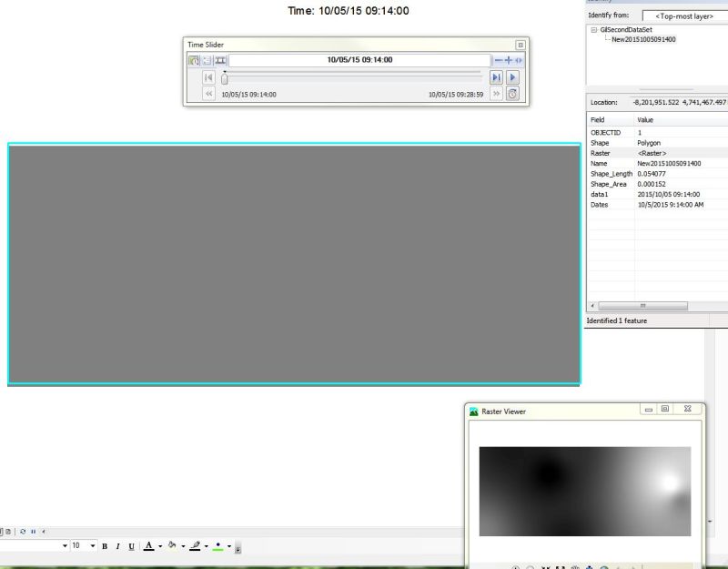Click the fast-rewind double-arrow button
Image resolution: width=728 pixels, height=569 pixels.
[209, 92]
